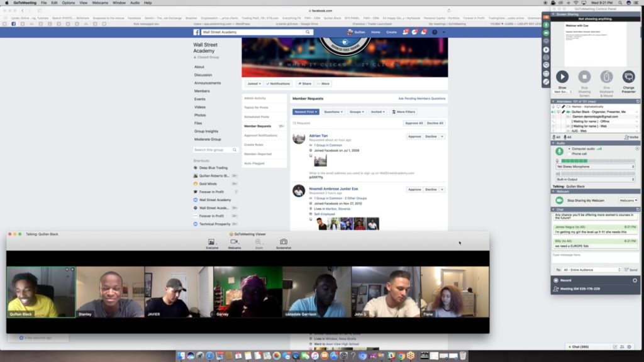Click the side grab-tab play icon
The image size is (644, 362).
(546, 50)
